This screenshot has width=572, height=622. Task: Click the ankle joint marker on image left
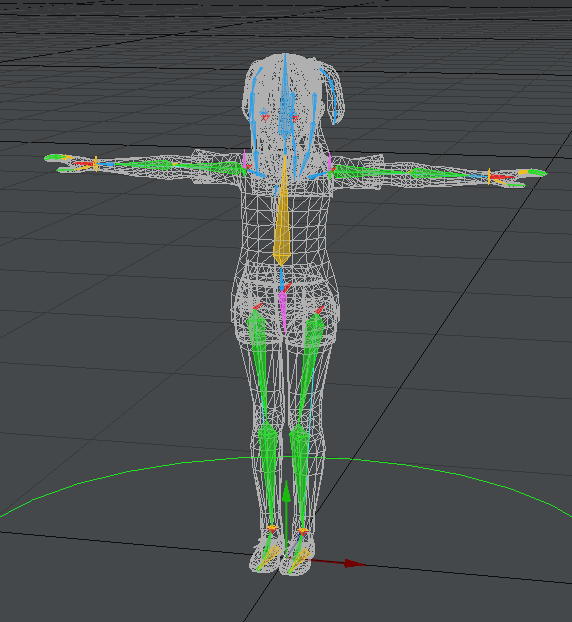pos(272,528)
